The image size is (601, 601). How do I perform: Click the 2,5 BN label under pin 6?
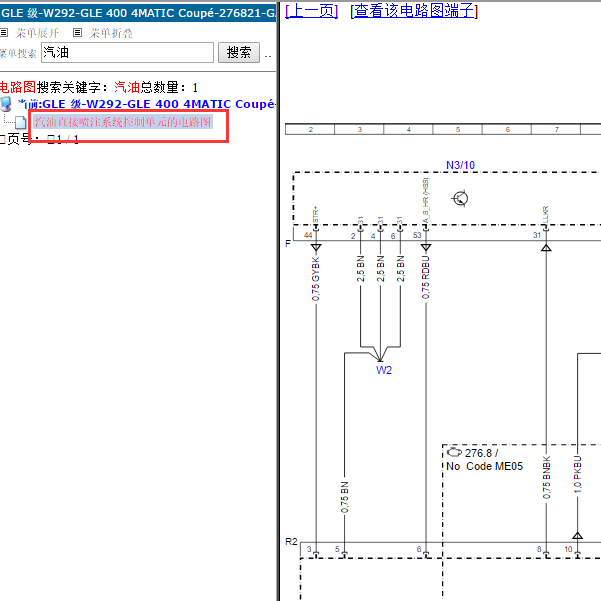(401, 268)
